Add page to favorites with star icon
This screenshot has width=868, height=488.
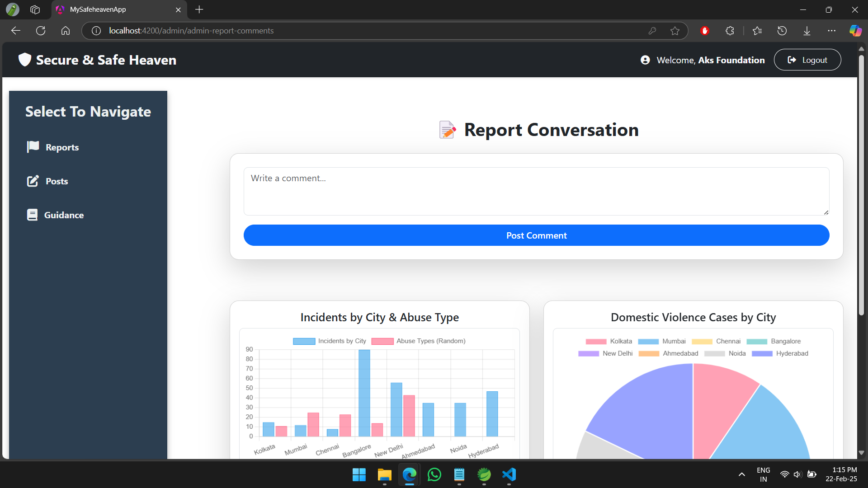click(675, 31)
